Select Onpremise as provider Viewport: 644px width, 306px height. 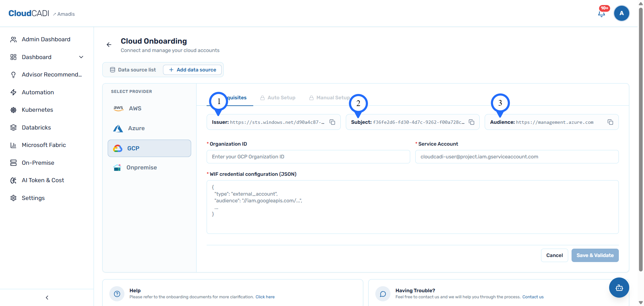point(149,167)
